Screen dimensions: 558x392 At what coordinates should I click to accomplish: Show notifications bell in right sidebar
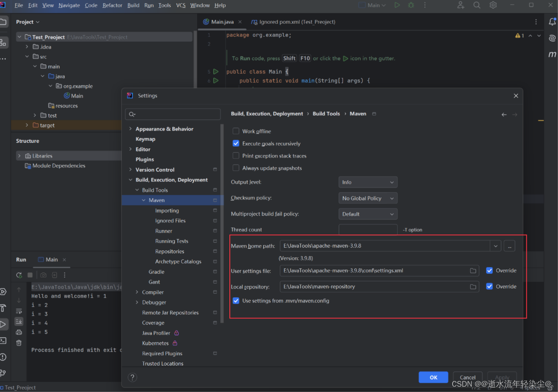(552, 22)
